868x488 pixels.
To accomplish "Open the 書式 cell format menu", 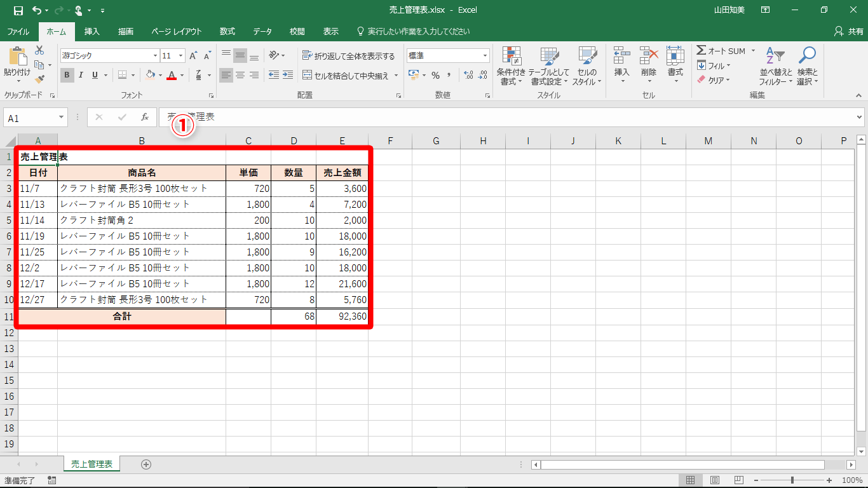I will (x=675, y=64).
